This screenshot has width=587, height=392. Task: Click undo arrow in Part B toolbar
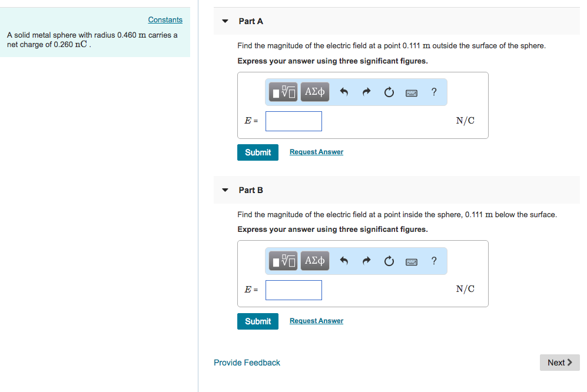click(x=345, y=261)
